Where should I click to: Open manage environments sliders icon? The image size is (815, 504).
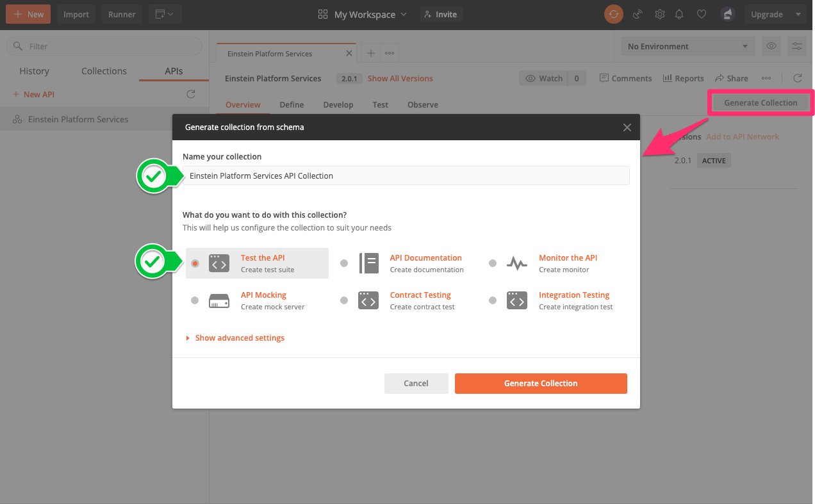[x=797, y=46]
